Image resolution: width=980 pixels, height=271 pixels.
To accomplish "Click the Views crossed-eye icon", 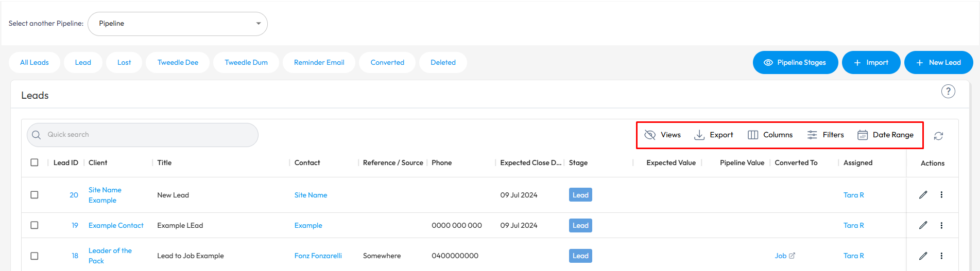I will (x=650, y=135).
